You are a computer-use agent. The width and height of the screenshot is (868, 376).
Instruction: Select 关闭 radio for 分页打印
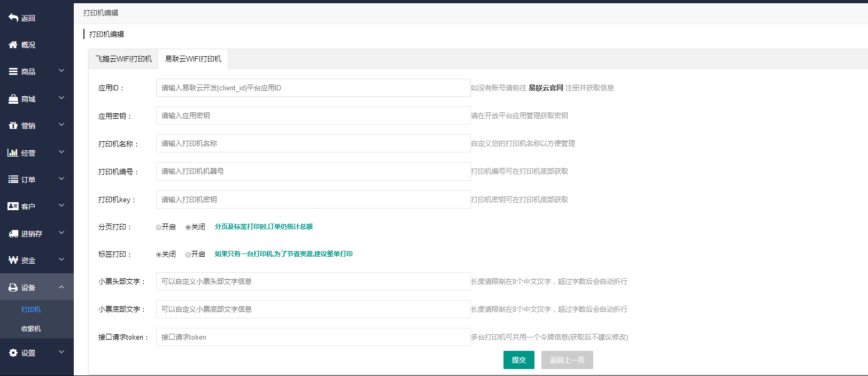pos(188,227)
